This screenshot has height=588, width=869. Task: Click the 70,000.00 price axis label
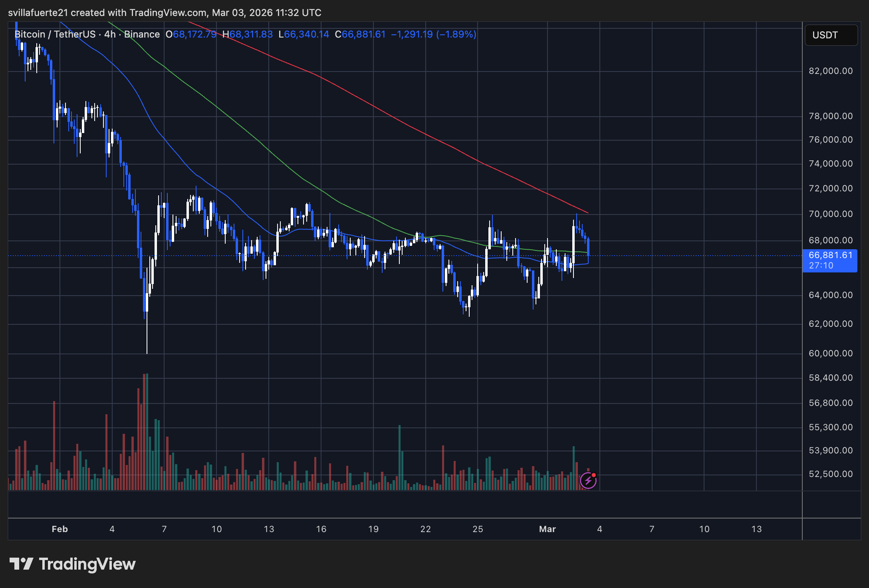[831, 214]
